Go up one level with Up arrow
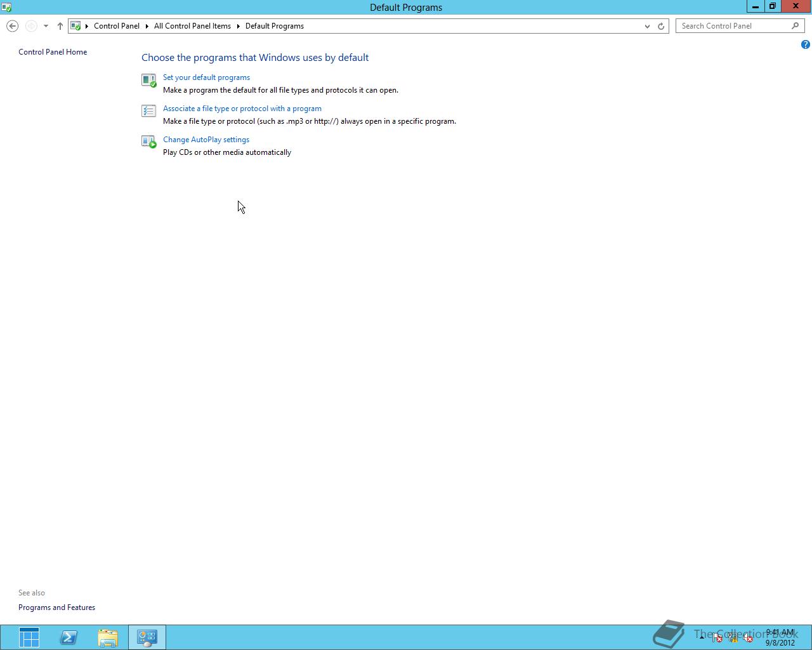 coord(60,26)
